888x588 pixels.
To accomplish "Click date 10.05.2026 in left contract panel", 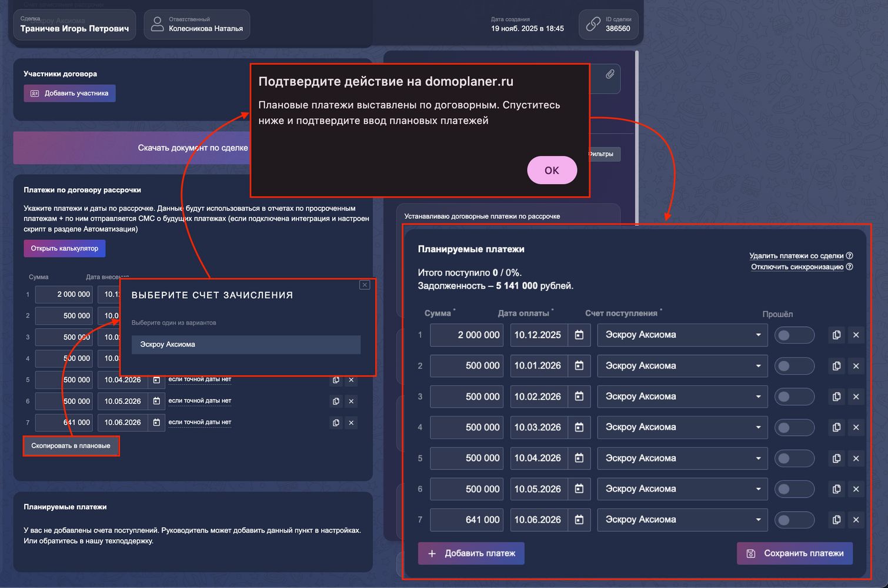I will tap(122, 401).
